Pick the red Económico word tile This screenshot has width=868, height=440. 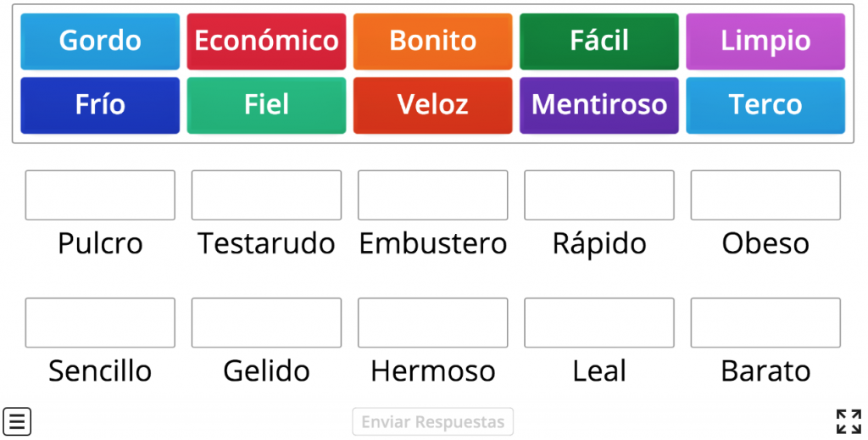pos(266,41)
